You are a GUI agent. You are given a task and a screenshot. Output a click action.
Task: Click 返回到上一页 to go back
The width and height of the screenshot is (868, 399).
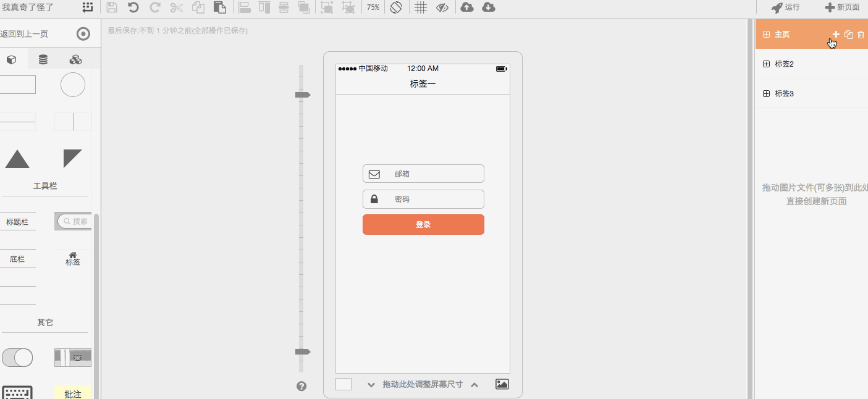click(23, 34)
